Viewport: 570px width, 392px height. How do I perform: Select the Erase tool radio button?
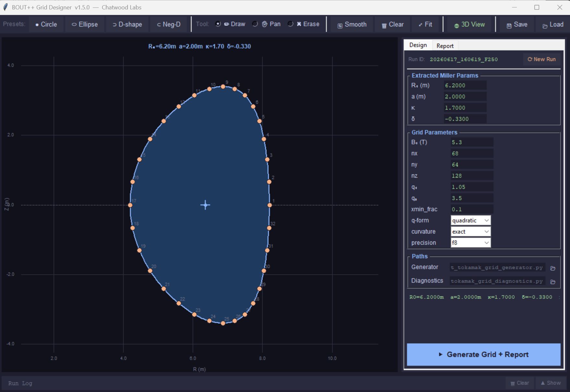290,24
